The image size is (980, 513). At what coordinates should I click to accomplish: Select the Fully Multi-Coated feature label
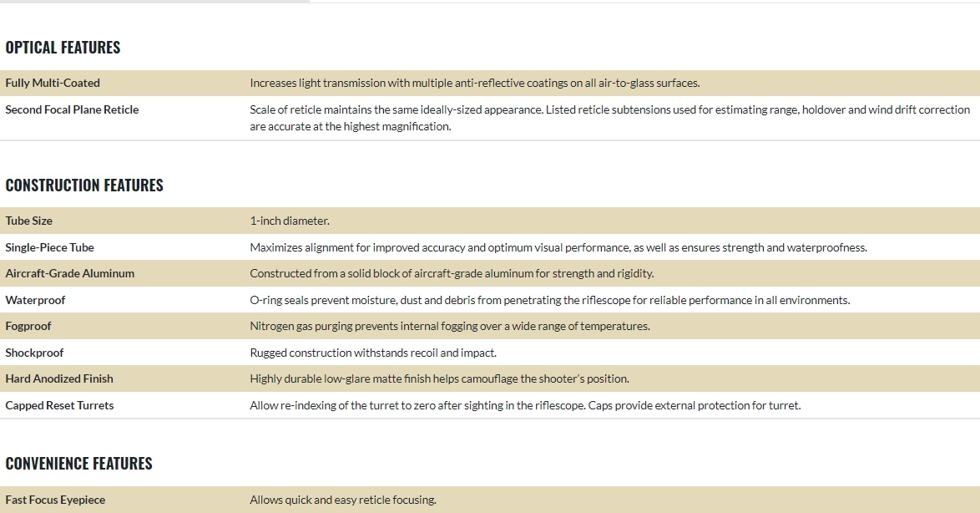(x=53, y=83)
